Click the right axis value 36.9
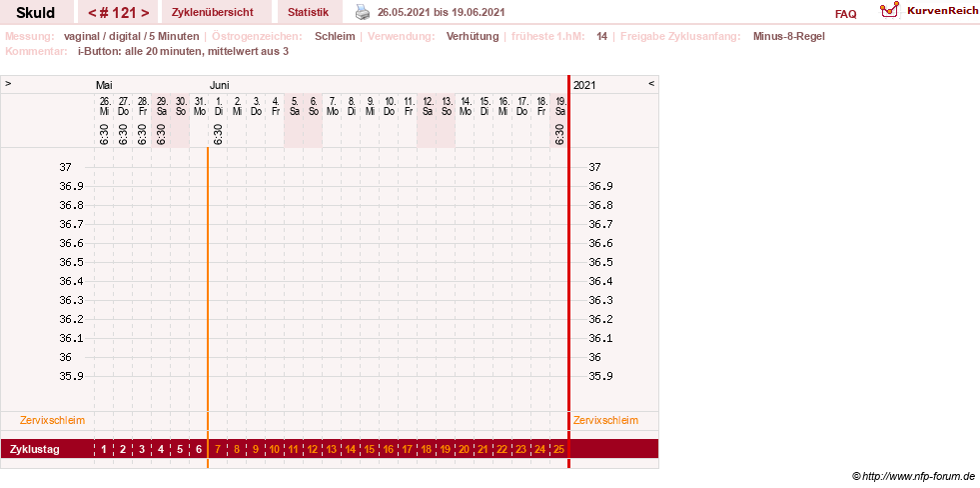980x488 pixels. [600, 186]
